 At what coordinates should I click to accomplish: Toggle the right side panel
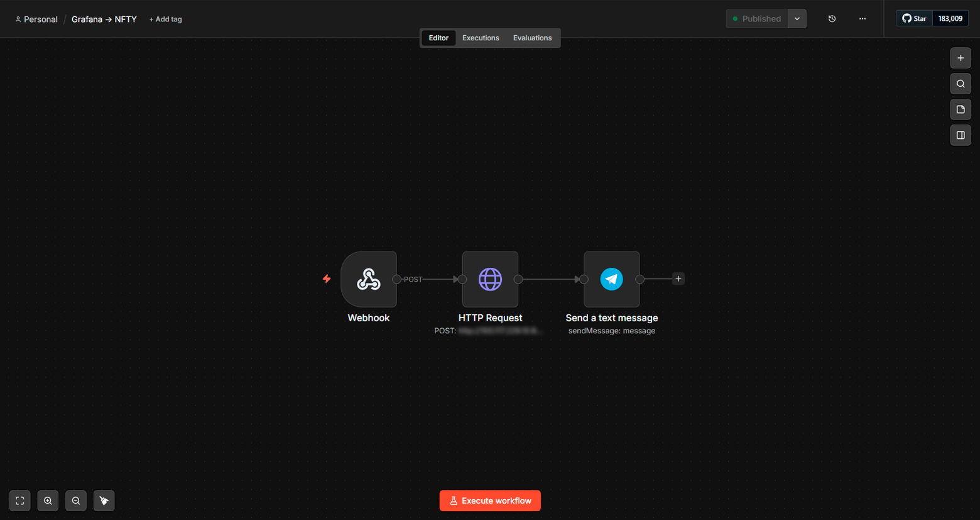coord(960,135)
